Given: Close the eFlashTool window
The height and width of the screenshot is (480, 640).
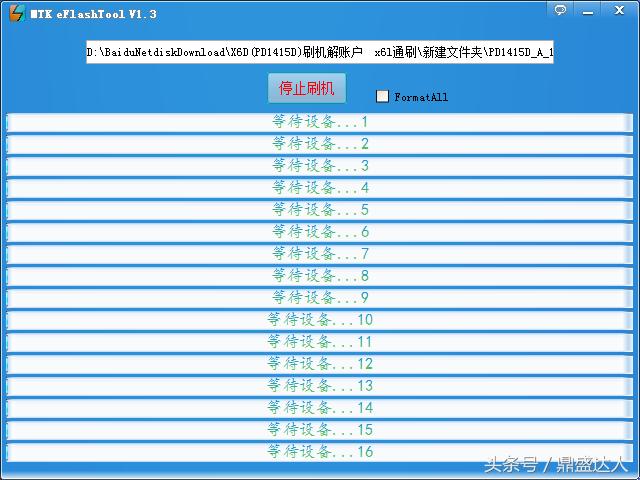Looking at the screenshot, I should [619, 10].
